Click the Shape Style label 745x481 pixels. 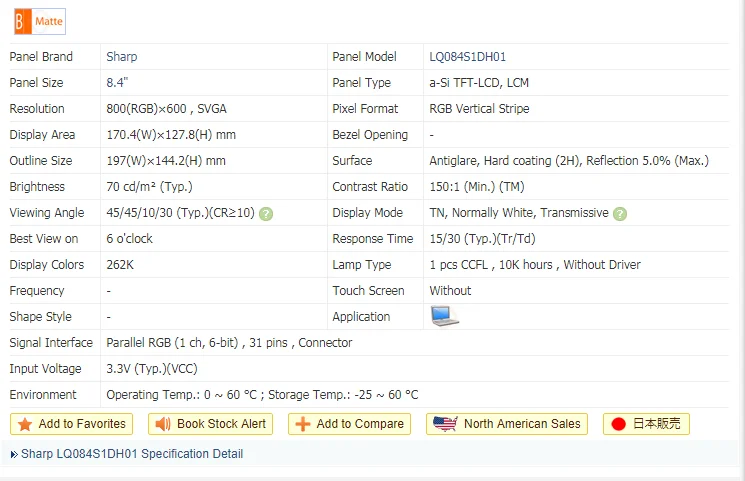tap(40, 317)
